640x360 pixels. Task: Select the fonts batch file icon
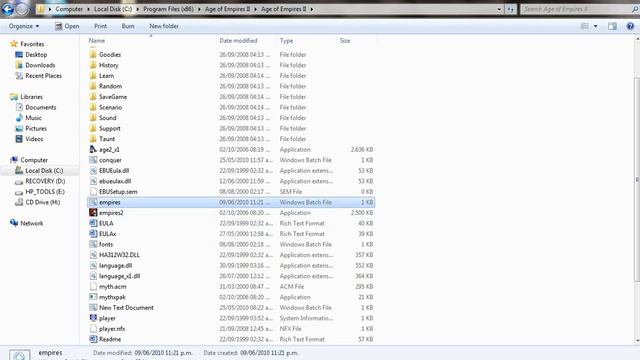93,244
